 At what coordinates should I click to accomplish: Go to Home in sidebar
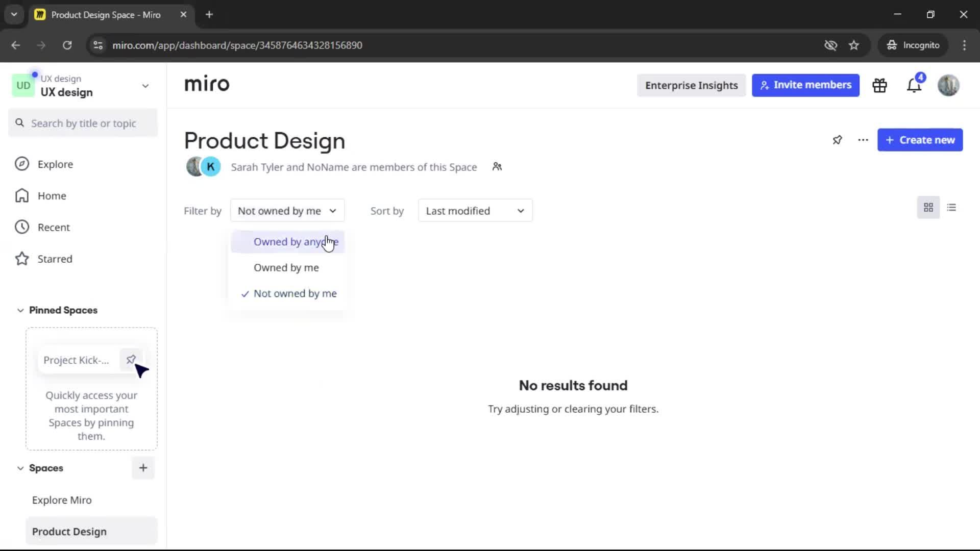click(52, 196)
